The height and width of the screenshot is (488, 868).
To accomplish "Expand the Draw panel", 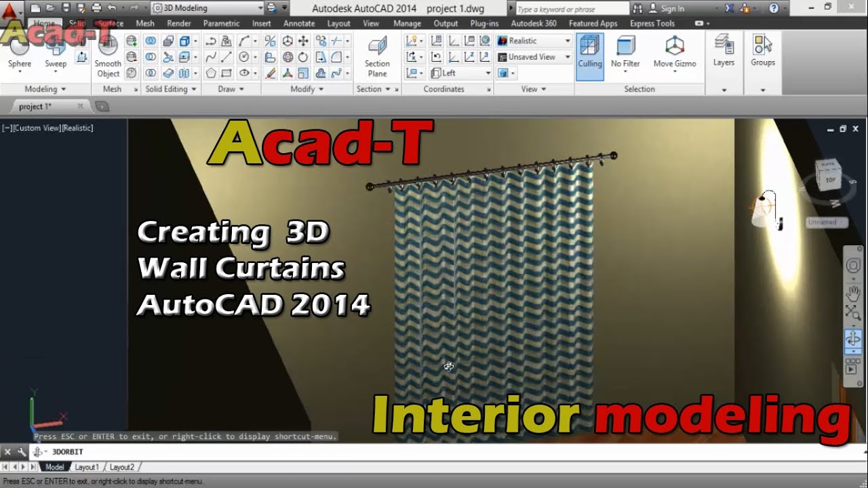I will click(x=231, y=89).
